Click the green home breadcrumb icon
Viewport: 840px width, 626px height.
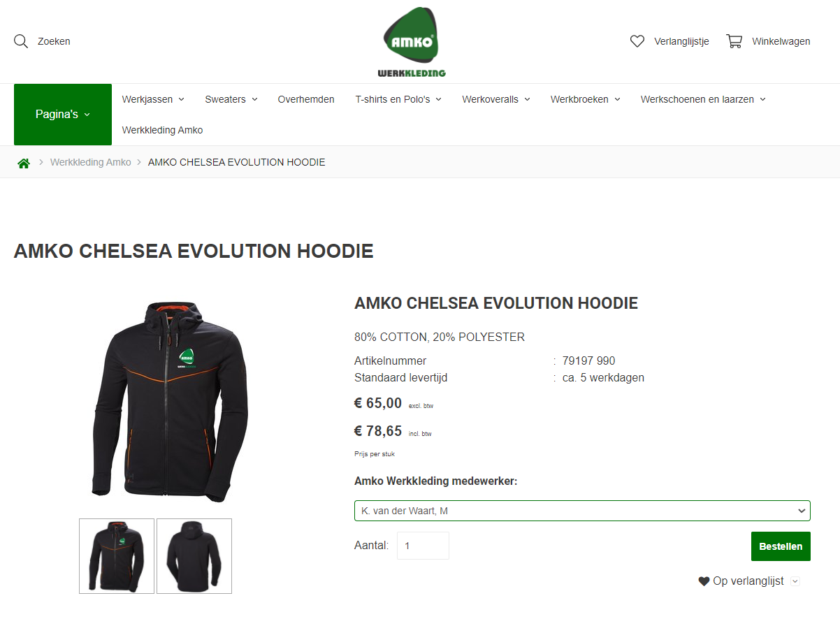tap(24, 163)
